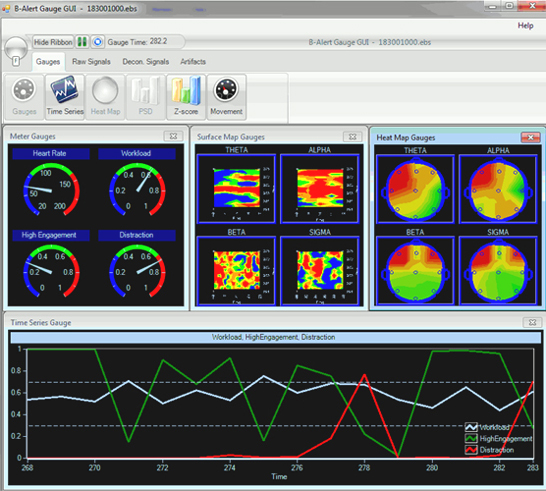Open the Time Series gauge view
The width and height of the screenshot is (546, 491).
[x=65, y=97]
